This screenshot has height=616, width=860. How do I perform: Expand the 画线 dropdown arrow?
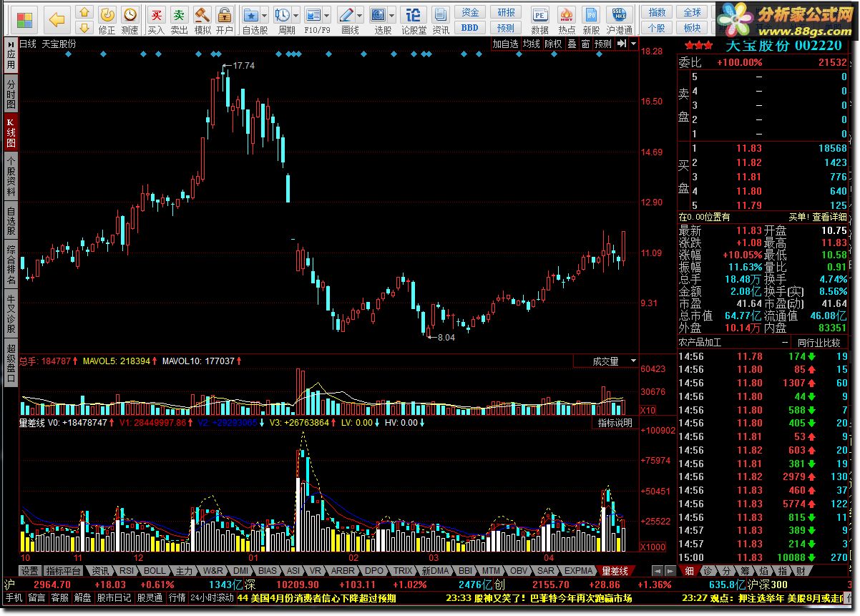pos(360,14)
